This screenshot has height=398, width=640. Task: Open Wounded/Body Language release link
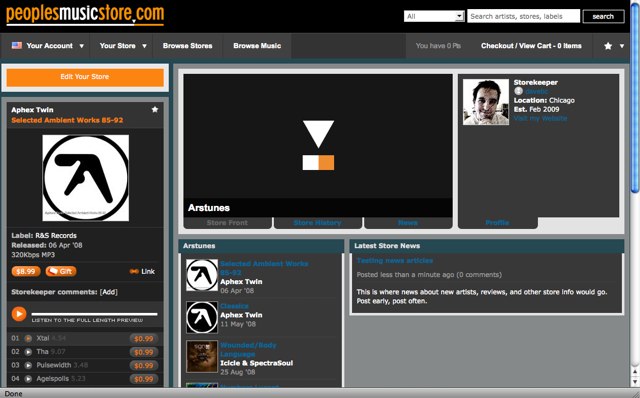pos(248,349)
